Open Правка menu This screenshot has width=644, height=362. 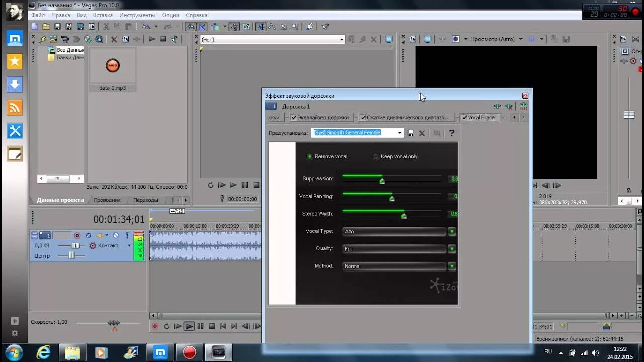61,15
